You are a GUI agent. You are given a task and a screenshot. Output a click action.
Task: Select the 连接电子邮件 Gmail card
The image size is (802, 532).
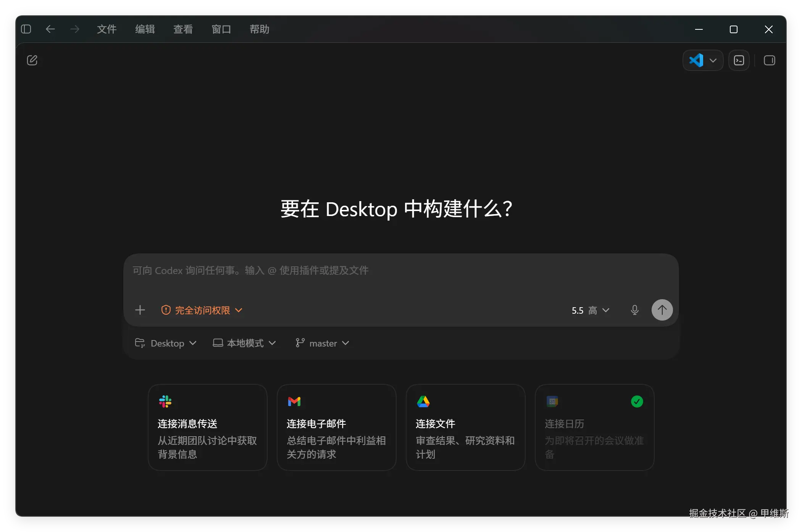(x=336, y=427)
